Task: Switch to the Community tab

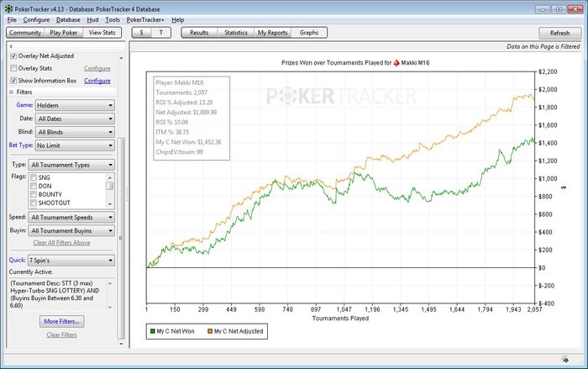Action: click(25, 33)
